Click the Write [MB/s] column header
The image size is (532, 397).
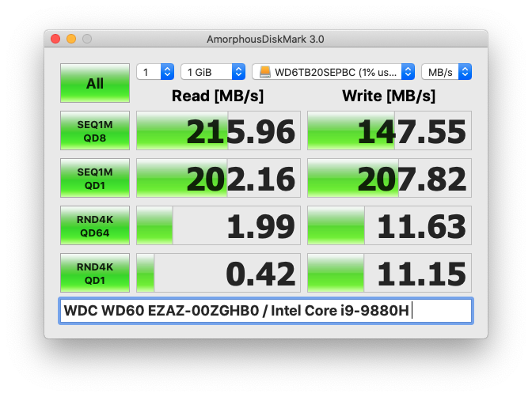tap(389, 96)
